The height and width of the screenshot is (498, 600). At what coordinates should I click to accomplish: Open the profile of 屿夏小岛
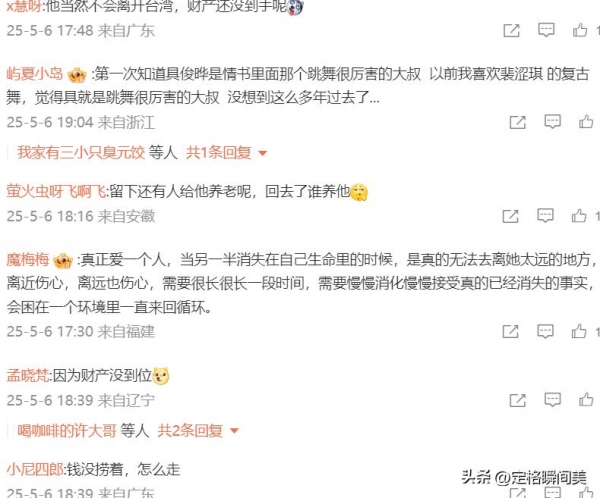35,73
